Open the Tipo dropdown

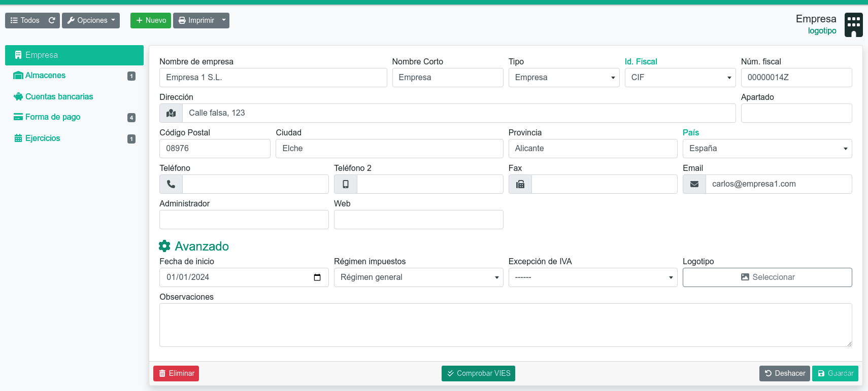564,78
